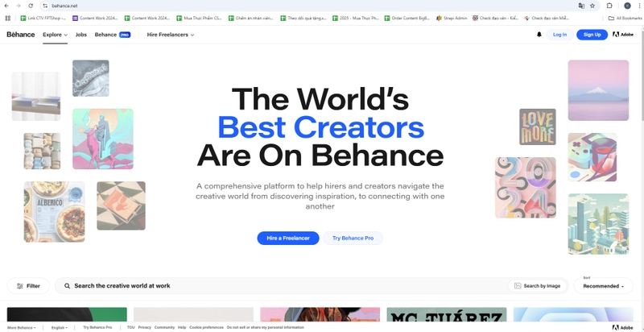Open the Theo dõi quà tặng bookmark

pos(303,18)
